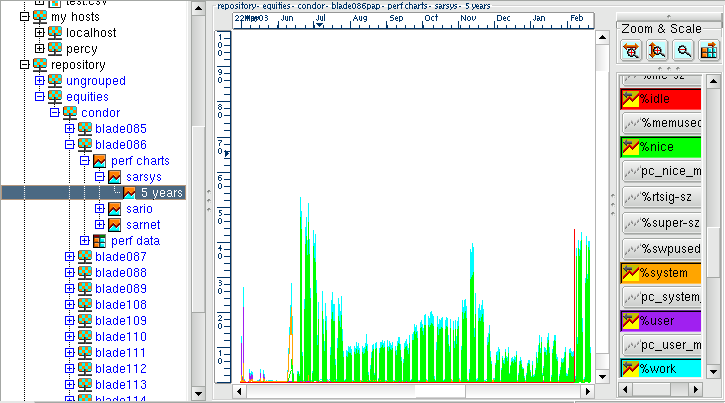Click the vertical zoom magnifier icon

click(657, 51)
